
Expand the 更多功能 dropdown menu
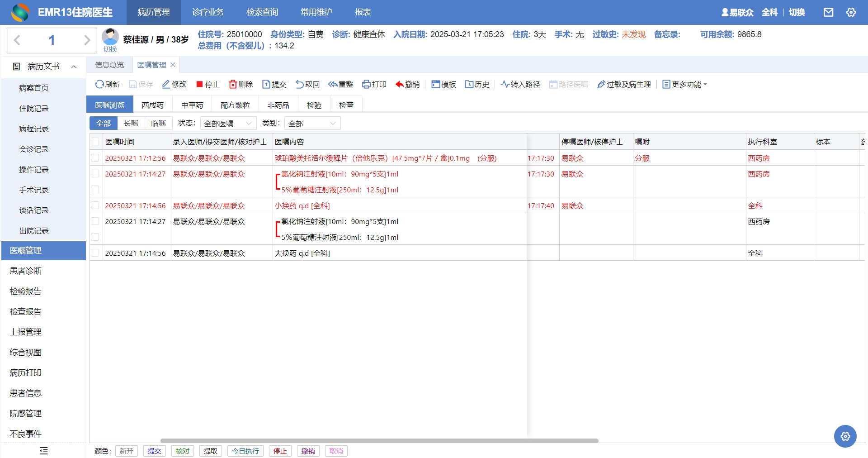click(x=684, y=84)
